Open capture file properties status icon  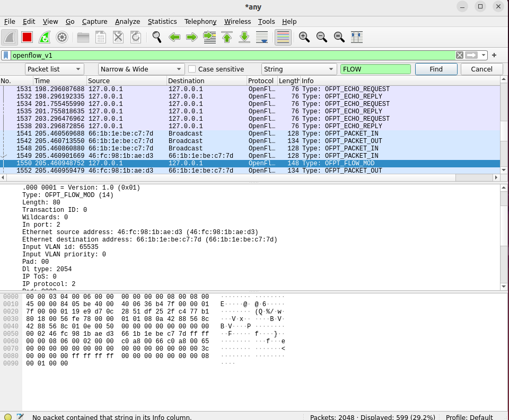(x=20, y=417)
